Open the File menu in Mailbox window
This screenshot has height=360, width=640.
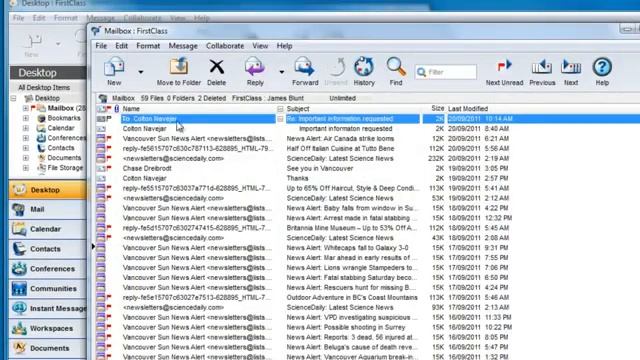101,46
